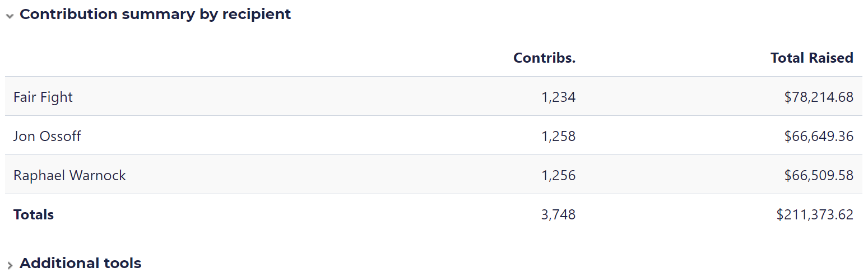Select the Fair Fight recipient name

tap(43, 97)
